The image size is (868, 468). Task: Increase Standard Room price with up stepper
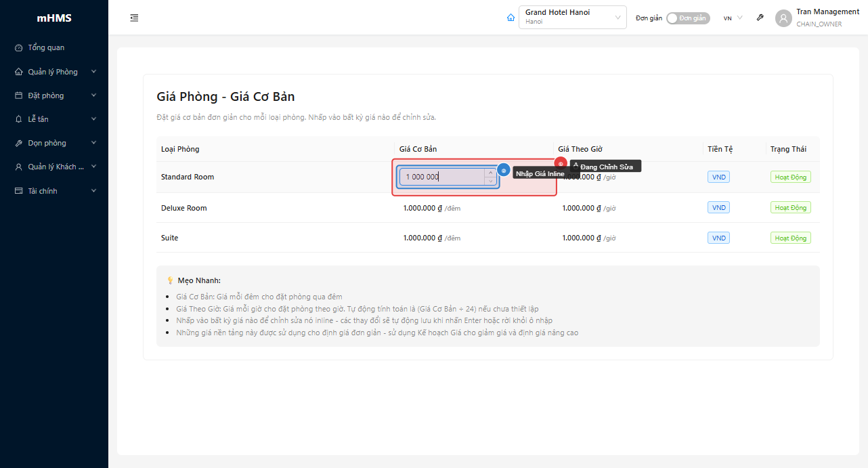click(490, 173)
